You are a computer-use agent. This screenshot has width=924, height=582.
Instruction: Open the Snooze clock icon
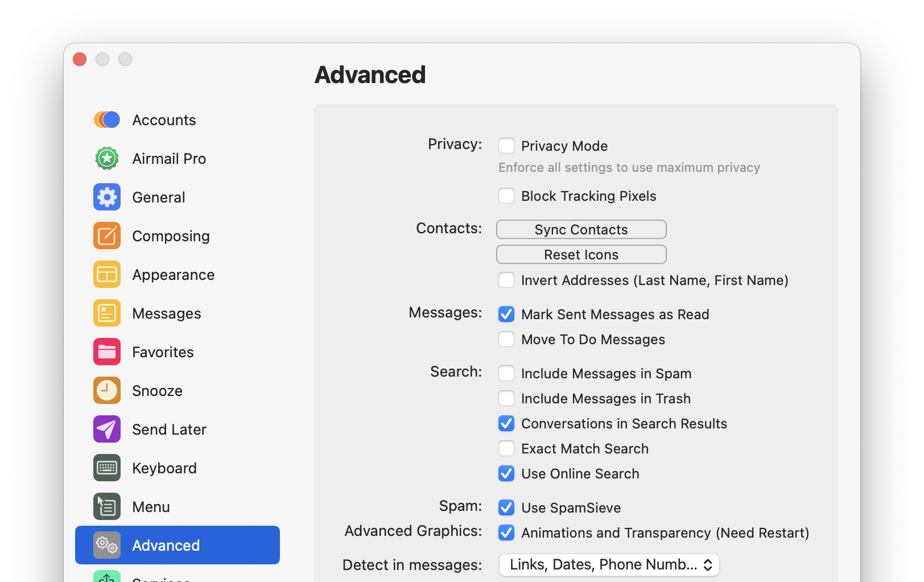tap(107, 390)
